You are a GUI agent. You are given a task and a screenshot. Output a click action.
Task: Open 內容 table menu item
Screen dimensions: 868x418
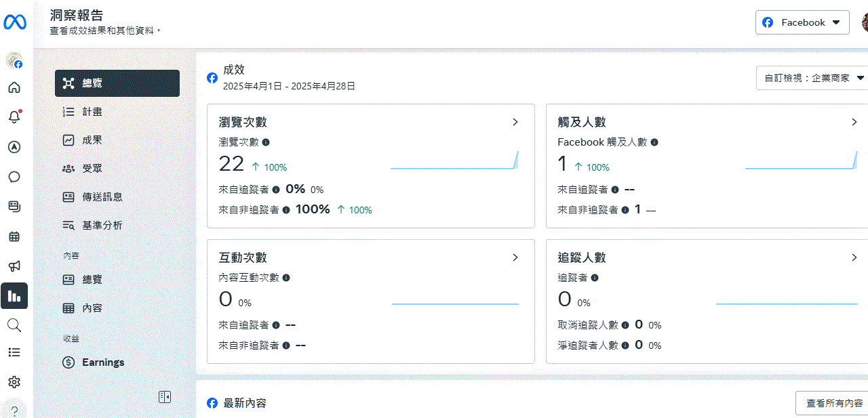pyautogui.click(x=117, y=308)
